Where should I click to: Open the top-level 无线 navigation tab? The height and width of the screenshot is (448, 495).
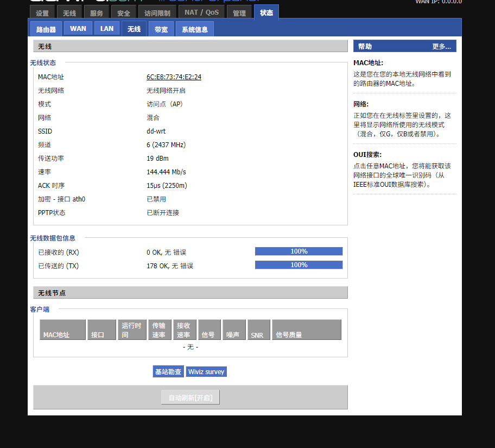tap(69, 13)
